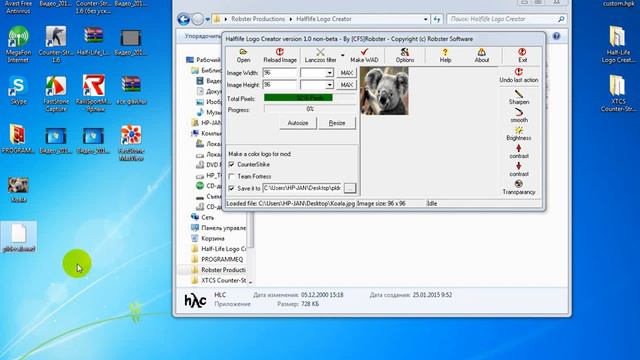Expand the Explorer address bar dropdown
Viewport: 640px width, 360px height.
pos(425,19)
